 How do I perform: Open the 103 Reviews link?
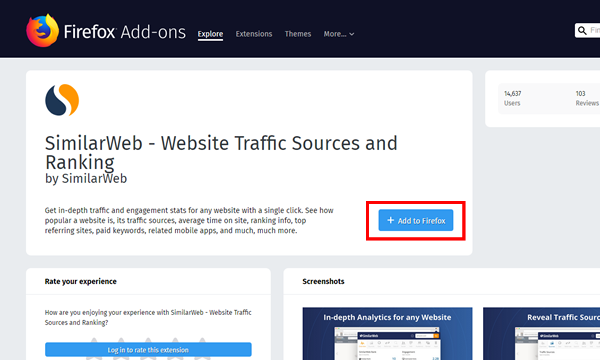(587, 98)
